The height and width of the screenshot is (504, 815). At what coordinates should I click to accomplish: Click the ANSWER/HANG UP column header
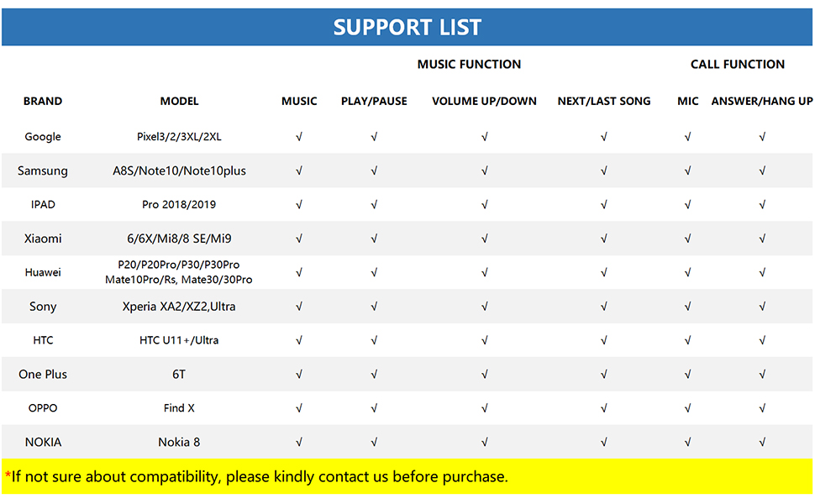[x=762, y=102]
